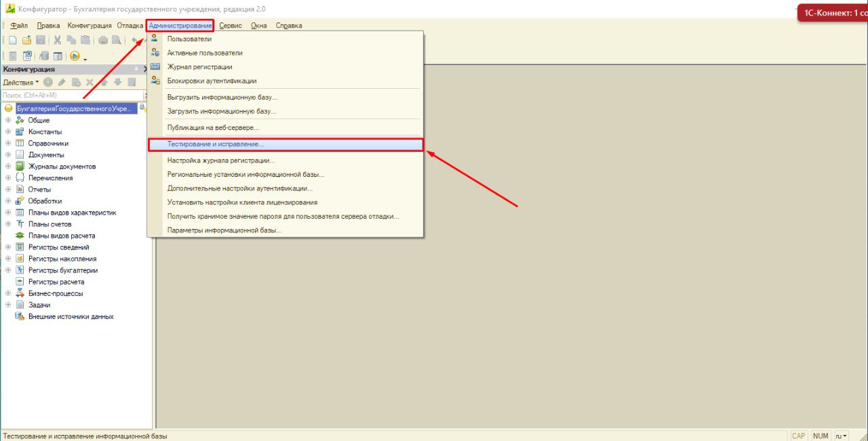Select Блокировки аутентификации
Screen dimensions: 868x441
coord(285,81)
